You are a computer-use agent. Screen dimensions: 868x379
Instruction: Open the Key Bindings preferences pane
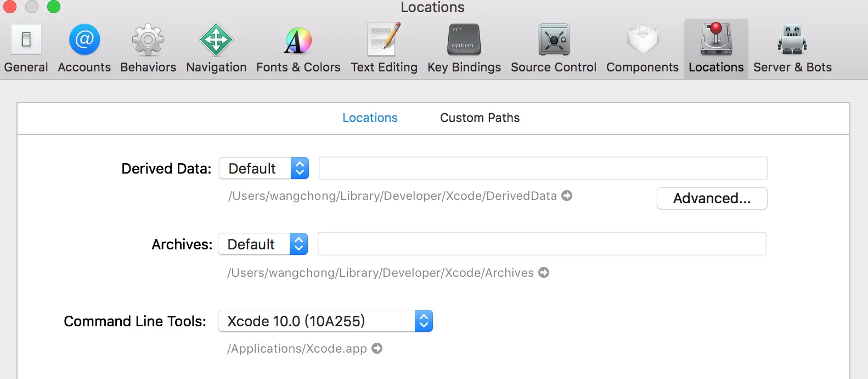pos(464,49)
